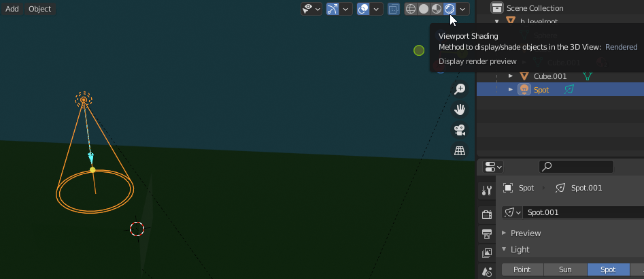
Task: Select Rendered viewport shading
Action: click(x=450, y=9)
